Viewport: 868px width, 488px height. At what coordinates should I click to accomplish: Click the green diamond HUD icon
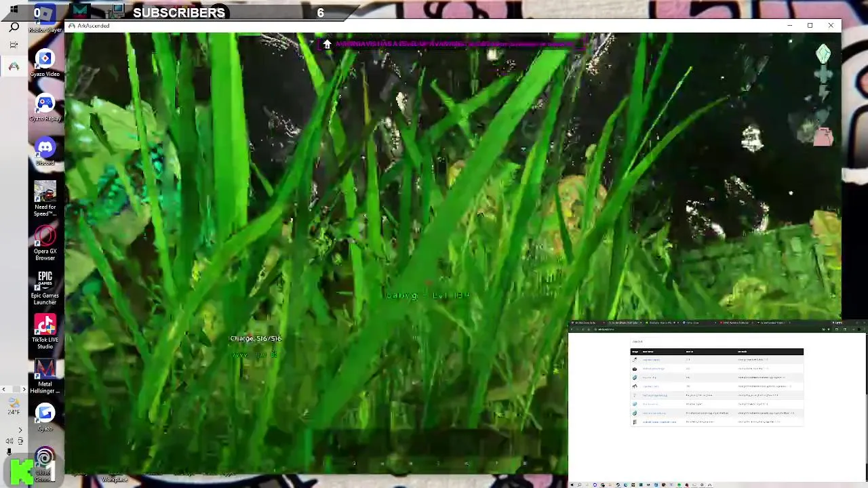823,54
